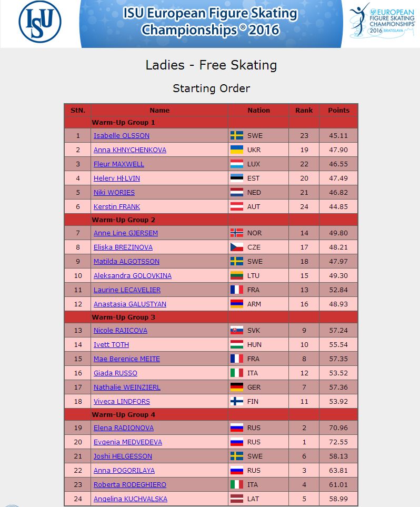420x507 pixels.
Task: Click the Luxembourg flag next to LUX
Action: pos(237,164)
